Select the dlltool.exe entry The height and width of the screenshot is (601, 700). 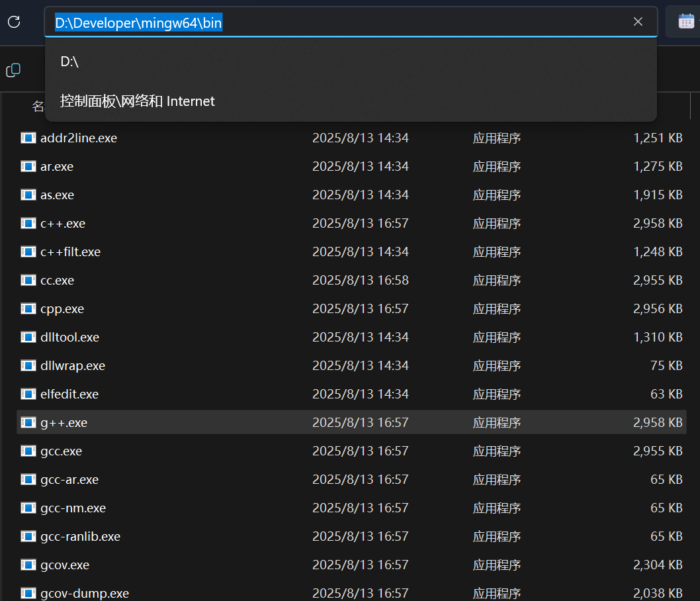[x=69, y=338]
